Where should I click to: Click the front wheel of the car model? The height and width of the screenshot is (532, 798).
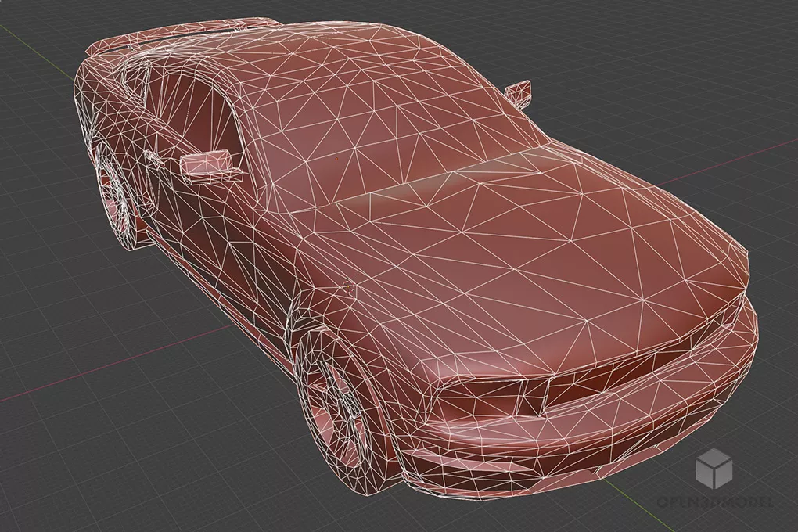tap(339, 412)
